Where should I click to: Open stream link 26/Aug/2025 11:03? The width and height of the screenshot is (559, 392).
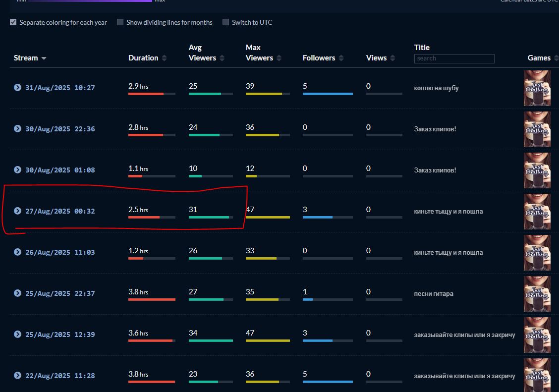[x=60, y=252]
